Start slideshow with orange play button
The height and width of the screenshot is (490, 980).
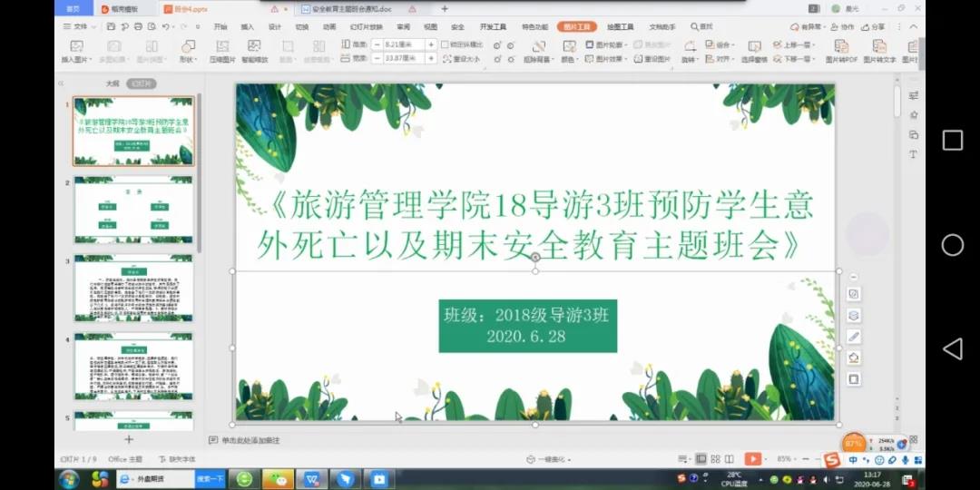click(752, 459)
